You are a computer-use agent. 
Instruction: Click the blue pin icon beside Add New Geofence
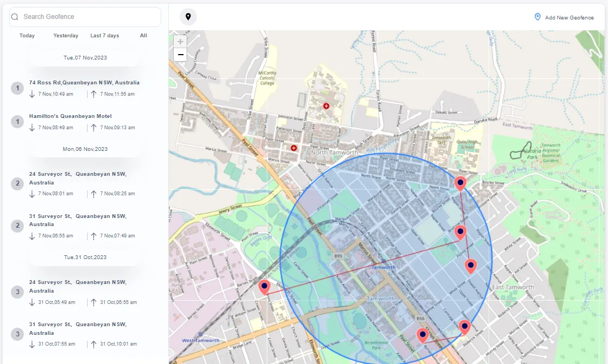pos(537,17)
